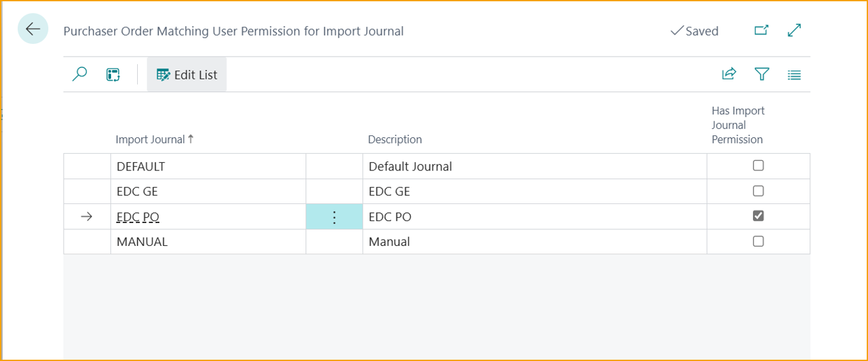Click the back arrow button

point(33,29)
